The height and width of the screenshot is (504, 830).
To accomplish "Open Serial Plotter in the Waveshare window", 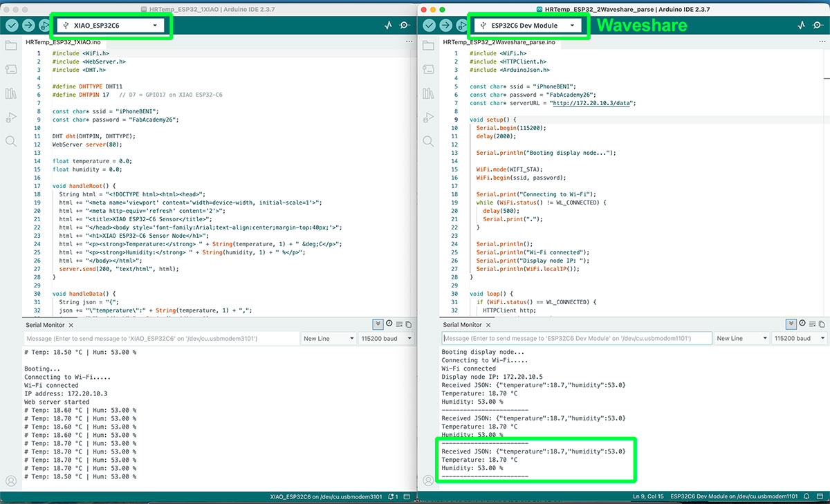I will pyautogui.click(x=802, y=25).
